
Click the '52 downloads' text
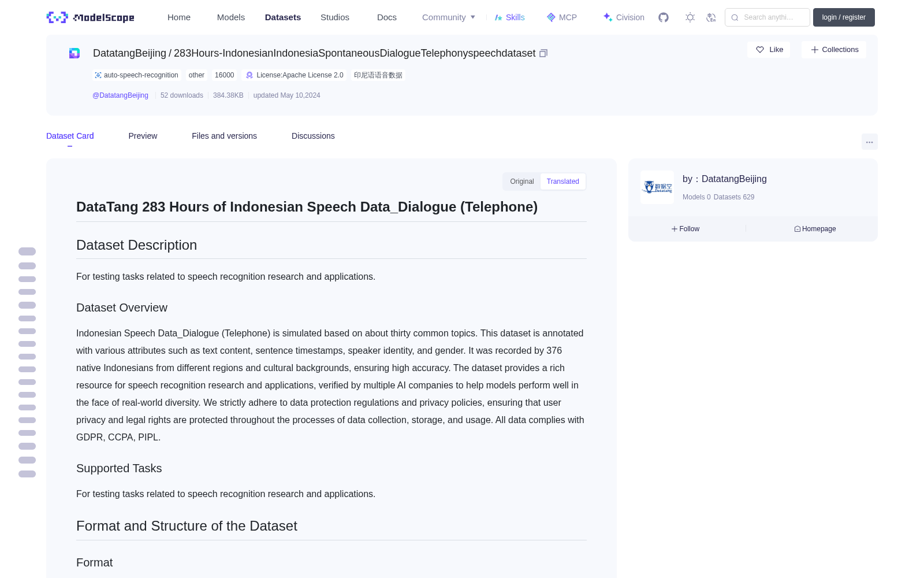(x=182, y=95)
